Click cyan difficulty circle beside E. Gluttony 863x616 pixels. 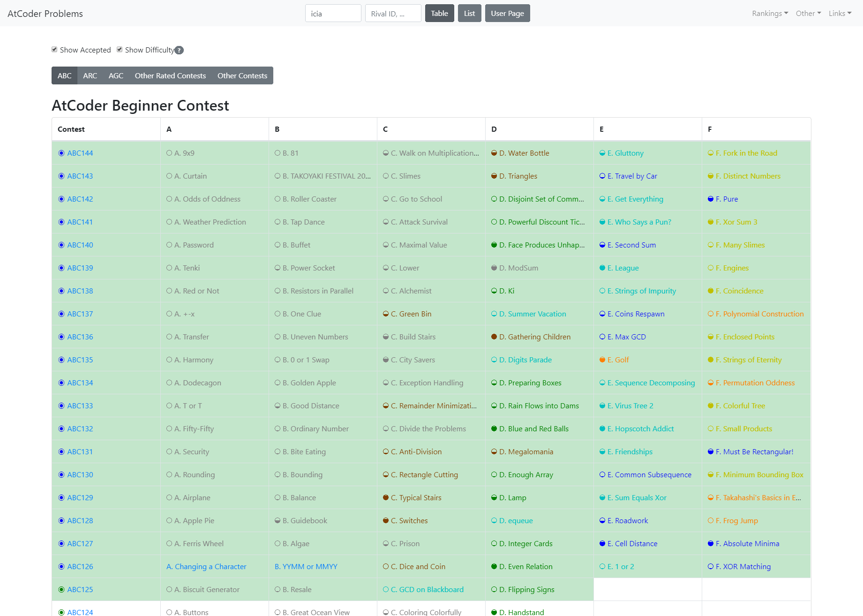pos(602,153)
